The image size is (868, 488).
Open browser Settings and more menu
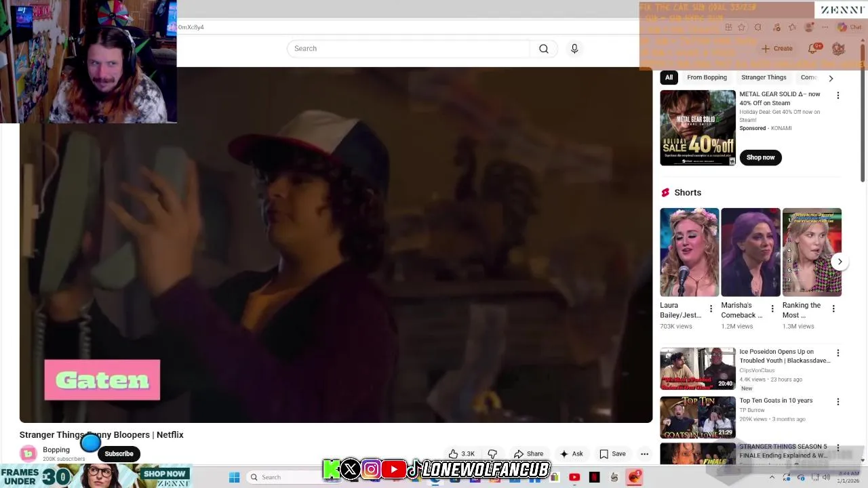click(825, 27)
